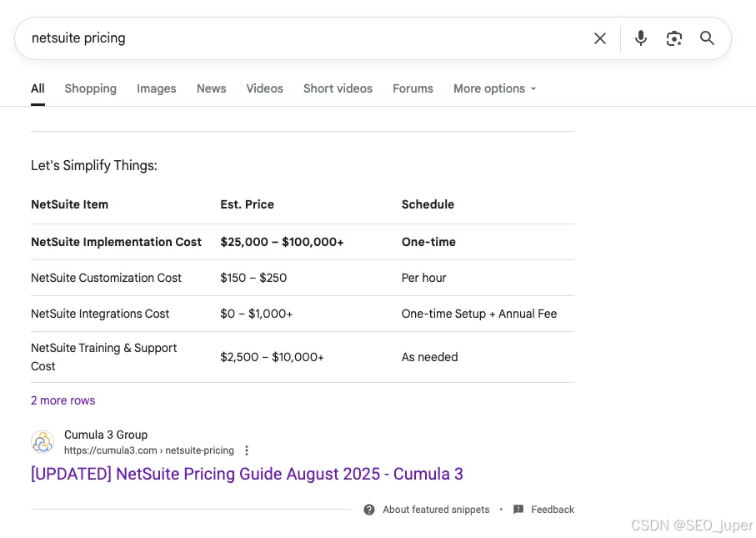Screen dimensions: 756x538
Task: Open the NetSuite Pricing Guide August 2025 result
Action: [247, 474]
